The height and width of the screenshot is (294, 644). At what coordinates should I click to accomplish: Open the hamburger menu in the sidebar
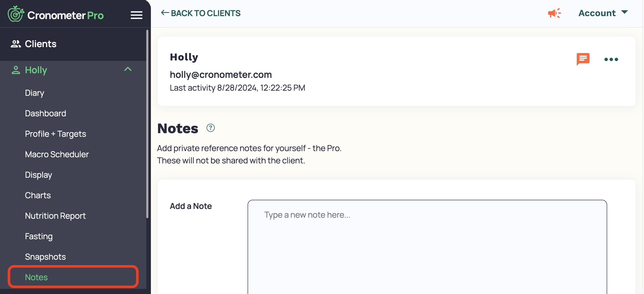point(136,15)
